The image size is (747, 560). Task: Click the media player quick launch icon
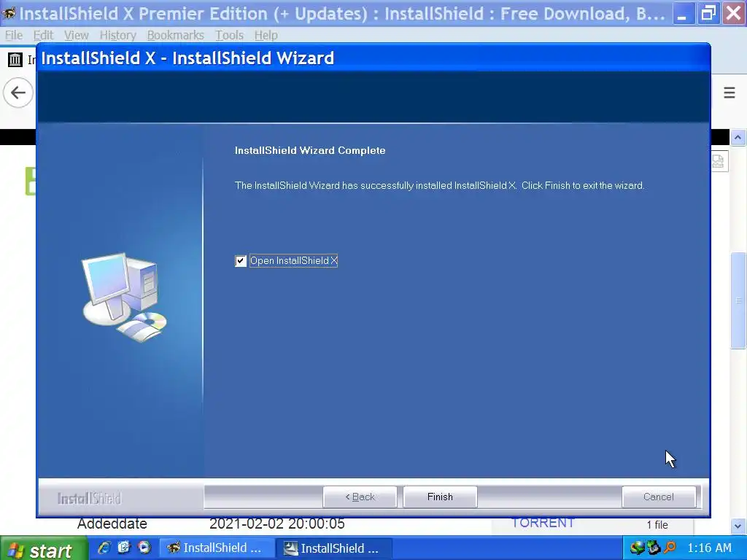(144, 548)
